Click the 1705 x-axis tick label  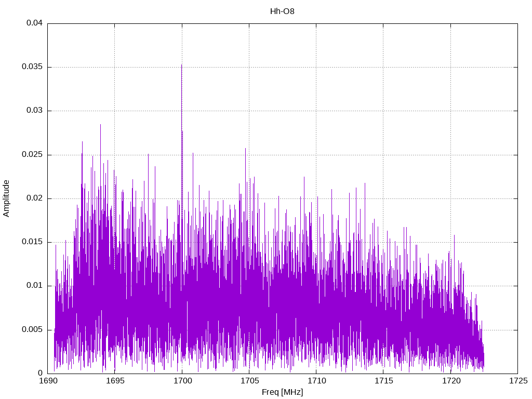(x=249, y=381)
